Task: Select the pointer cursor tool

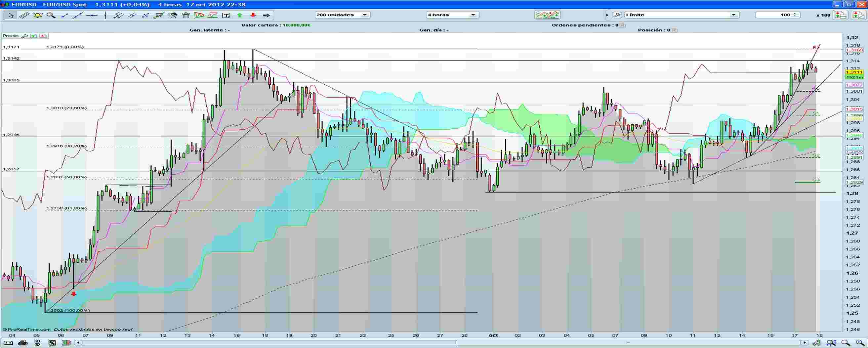Action: coord(11,15)
